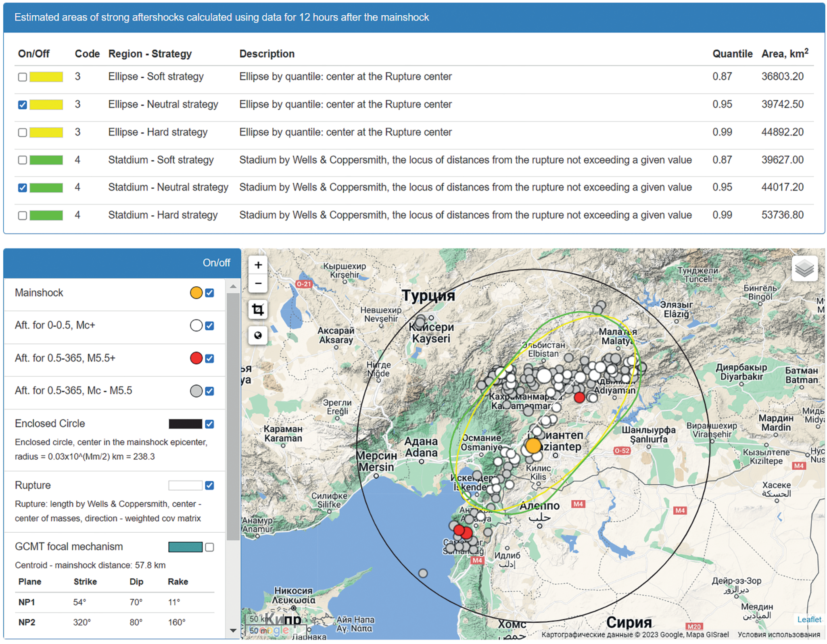Click the black Enclosed Circle legend swatch

(185, 424)
